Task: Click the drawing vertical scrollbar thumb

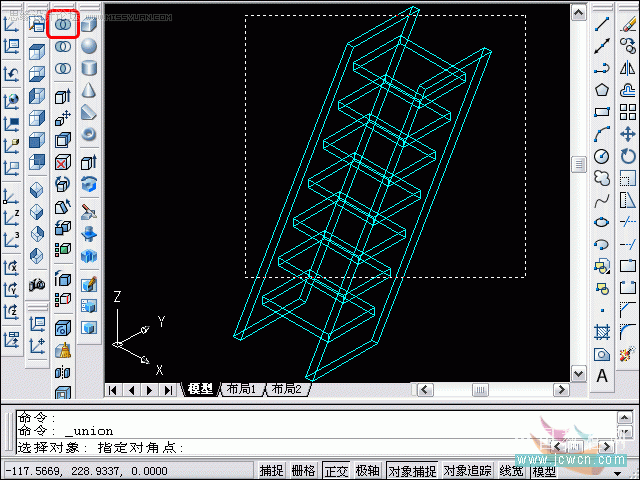Action: 578,164
